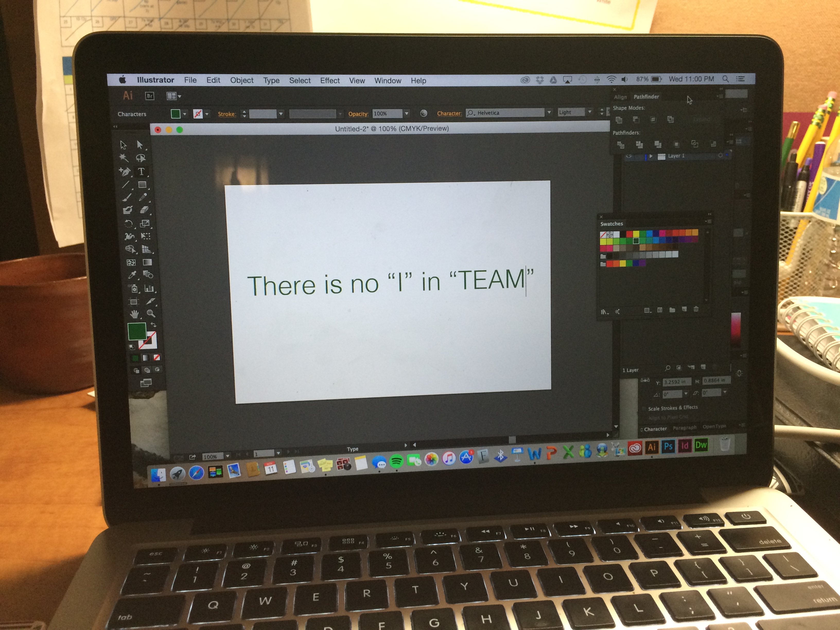Viewport: 840px width, 630px height.
Task: Delete swatch using Swatches trash icon
Action: tap(696, 309)
